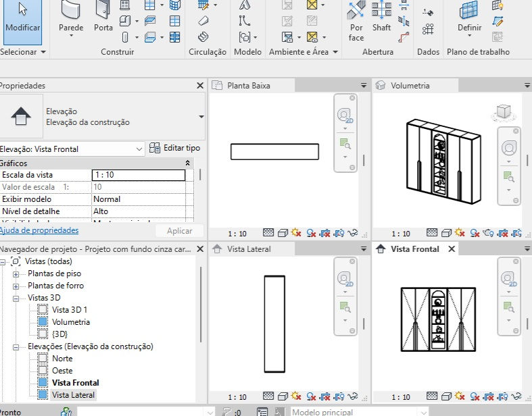532x416 pixels.
Task: Open rendering dialog teapot in Volumetria
Action: [x=488, y=233]
